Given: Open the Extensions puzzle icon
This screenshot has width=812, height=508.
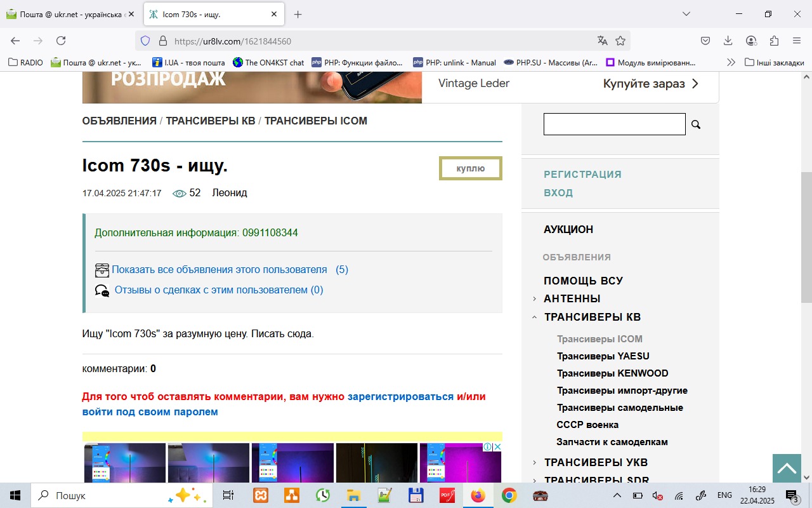Looking at the screenshot, I should click(774, 41).
